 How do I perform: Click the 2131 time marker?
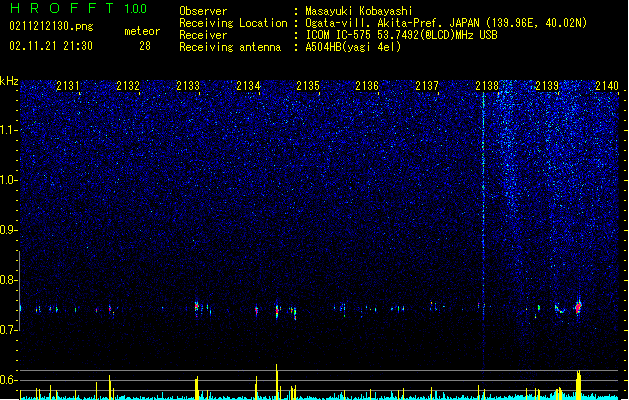(68, 86)
